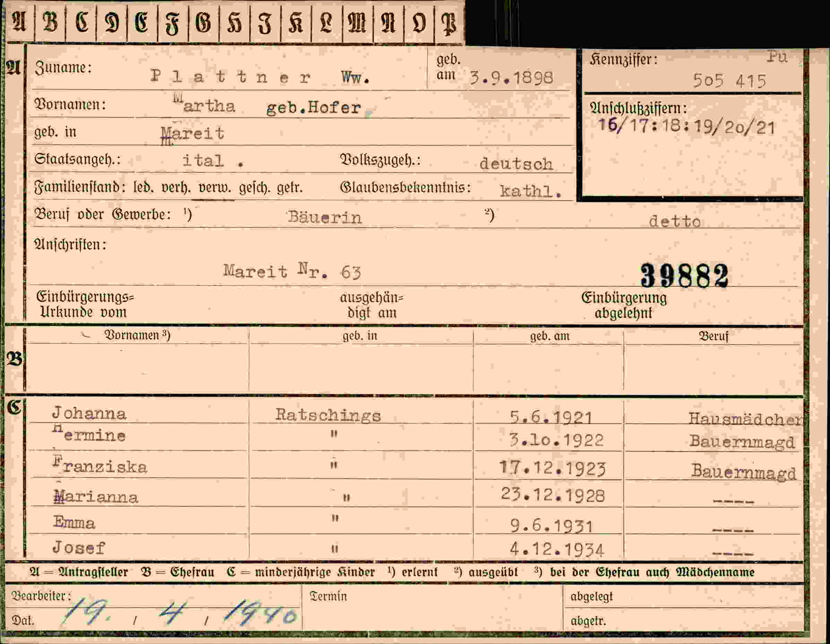
Task: Click the 'Einbürgerung abgelehnt' label
Action: [624, 305]
